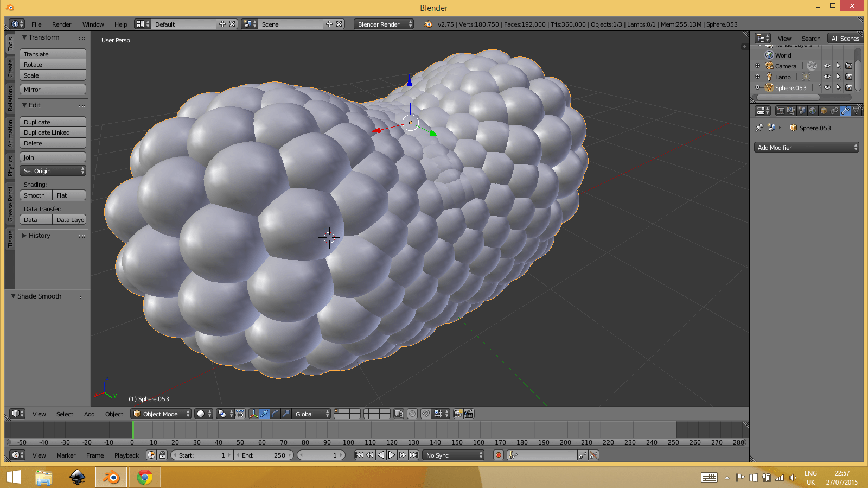Click the Mirror button
868x488 pixels.
point(53,89)
